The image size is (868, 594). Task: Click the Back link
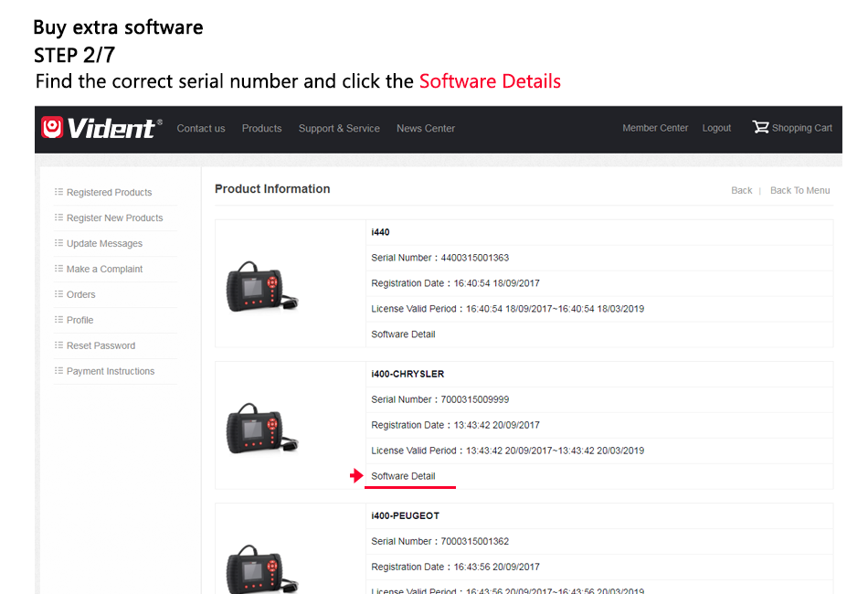click(x=742, y=190)
